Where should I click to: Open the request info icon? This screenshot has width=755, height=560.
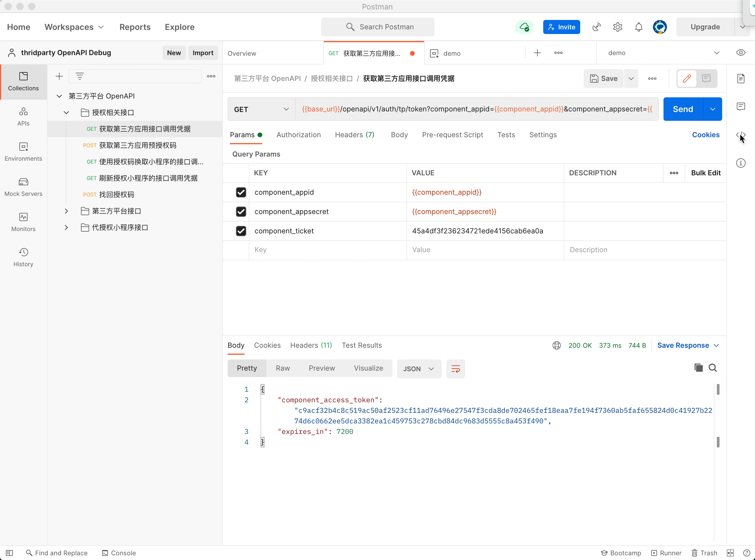click(741, 163)
